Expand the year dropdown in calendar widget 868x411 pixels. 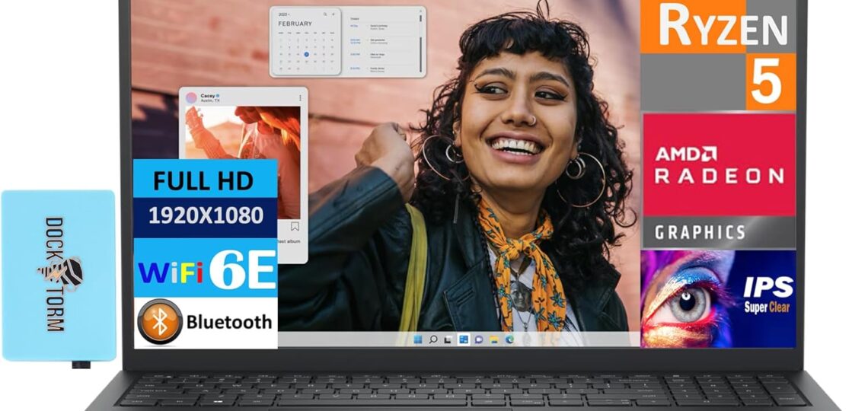click(x=284, y=14)
